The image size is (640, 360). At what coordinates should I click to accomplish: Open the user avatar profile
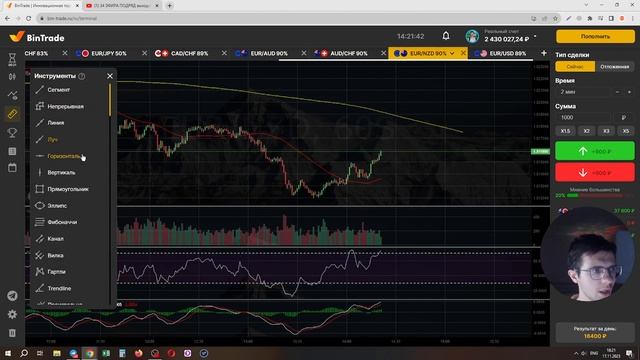[x=472, y=36]
